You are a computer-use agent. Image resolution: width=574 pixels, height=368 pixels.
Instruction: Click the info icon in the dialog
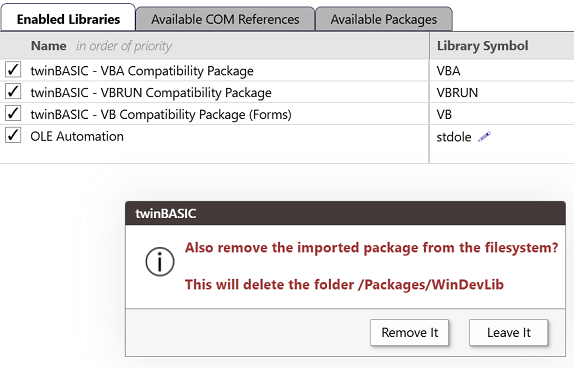pos(160,262)
